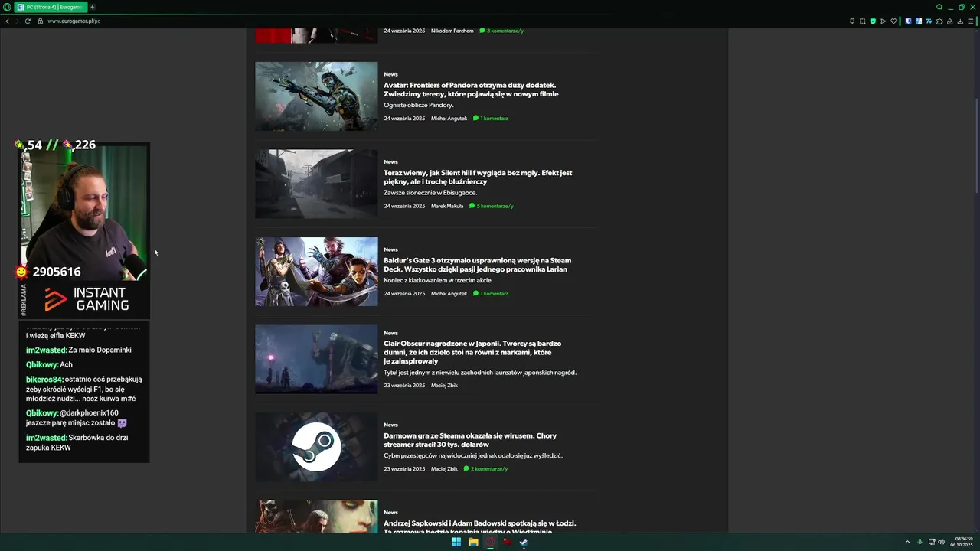
Task: Click the Silent Hill foggy street thumbnail
Action: pos(316,184)
